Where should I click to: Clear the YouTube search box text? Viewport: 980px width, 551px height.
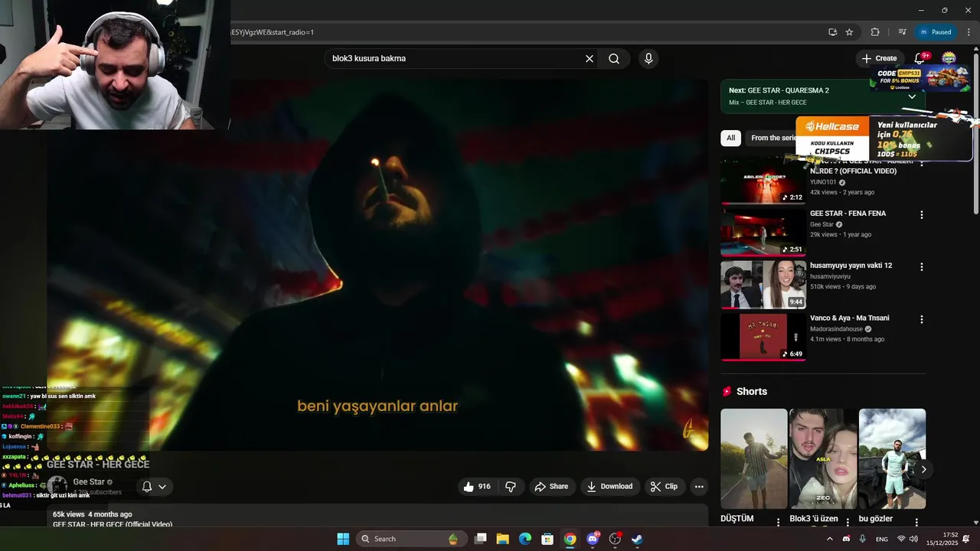click(x=590, y=58)
